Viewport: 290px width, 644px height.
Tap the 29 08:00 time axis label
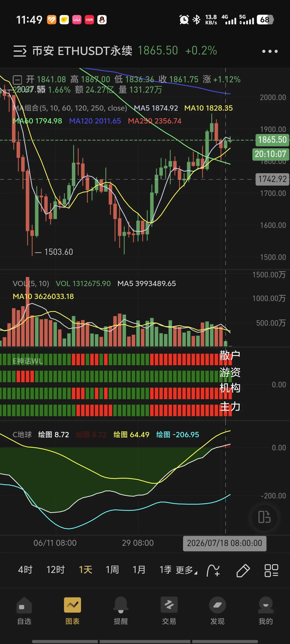click(x=138, y=543)
